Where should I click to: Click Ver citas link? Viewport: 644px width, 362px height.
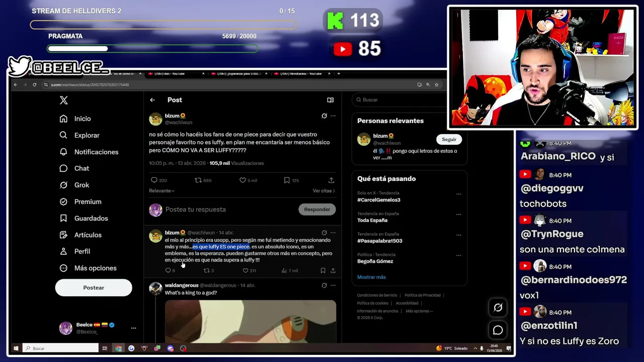pyautogui.click(x=324, y=191)
